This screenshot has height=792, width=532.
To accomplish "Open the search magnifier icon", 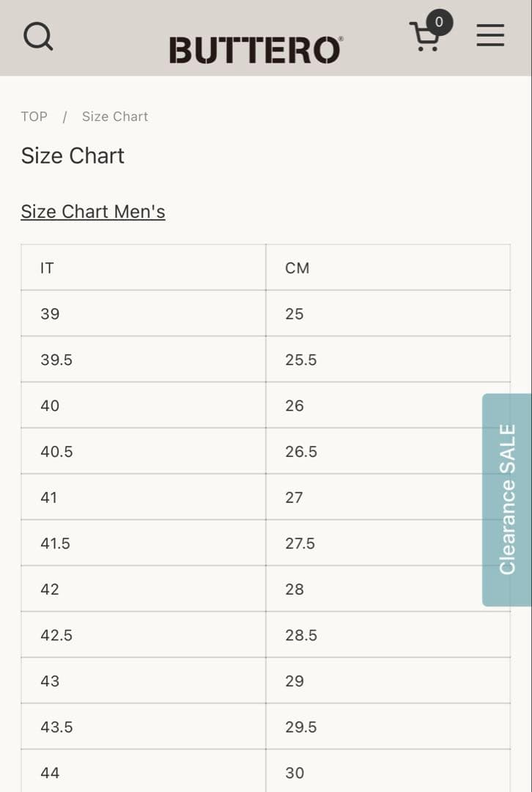I will pos(38,36).
